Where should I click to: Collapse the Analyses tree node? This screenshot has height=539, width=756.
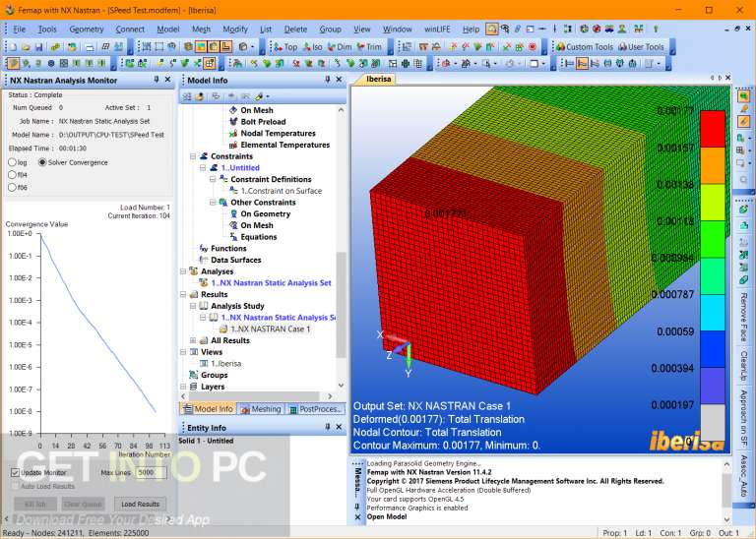coord(183,271)
